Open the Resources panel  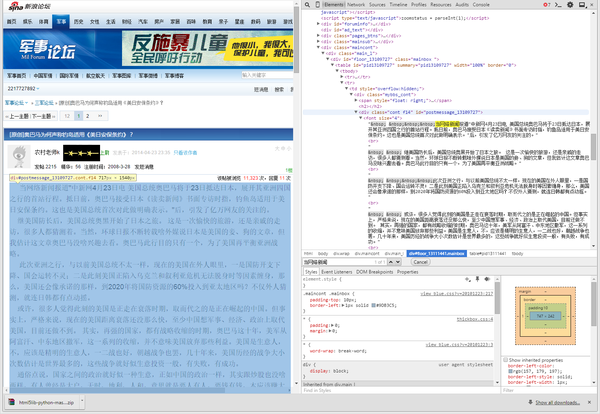point(441,5)
